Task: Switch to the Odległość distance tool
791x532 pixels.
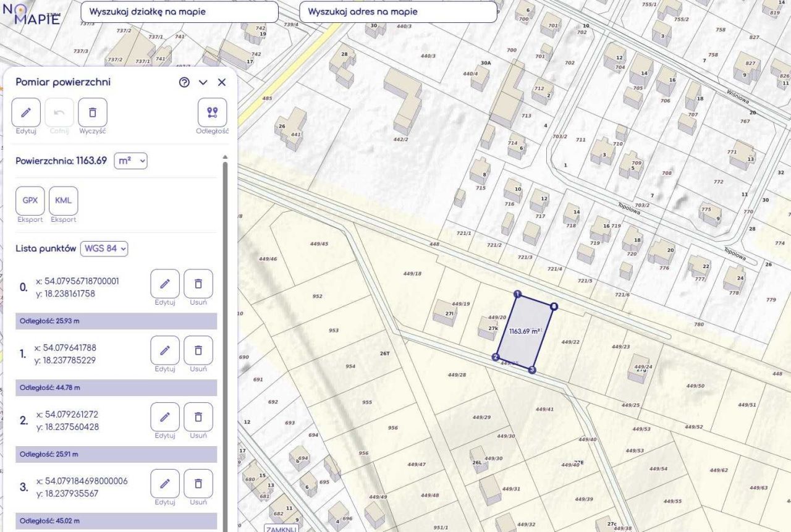Action: click(213, 112)
